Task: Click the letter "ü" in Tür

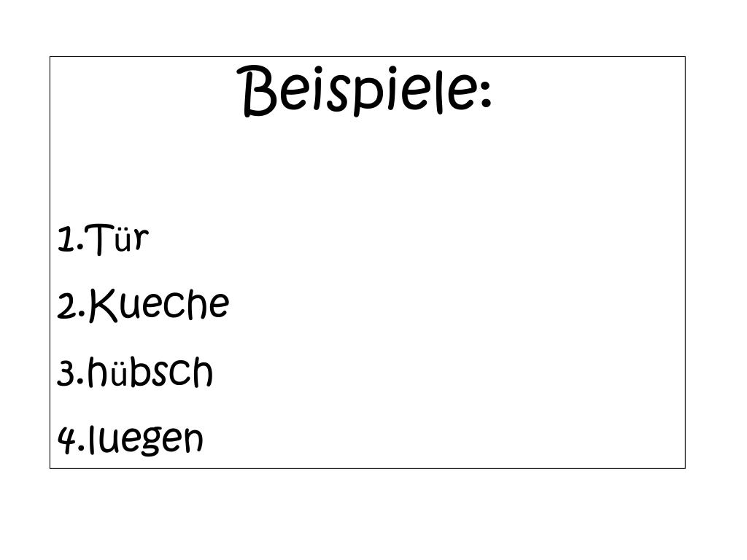Action: pyautogui.click(x=123, y=239)
